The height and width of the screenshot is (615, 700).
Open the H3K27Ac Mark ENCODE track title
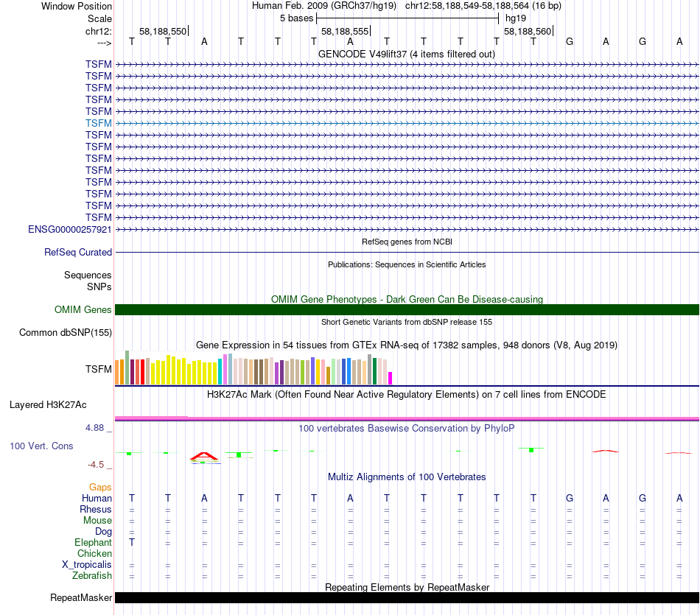(407, 395)
